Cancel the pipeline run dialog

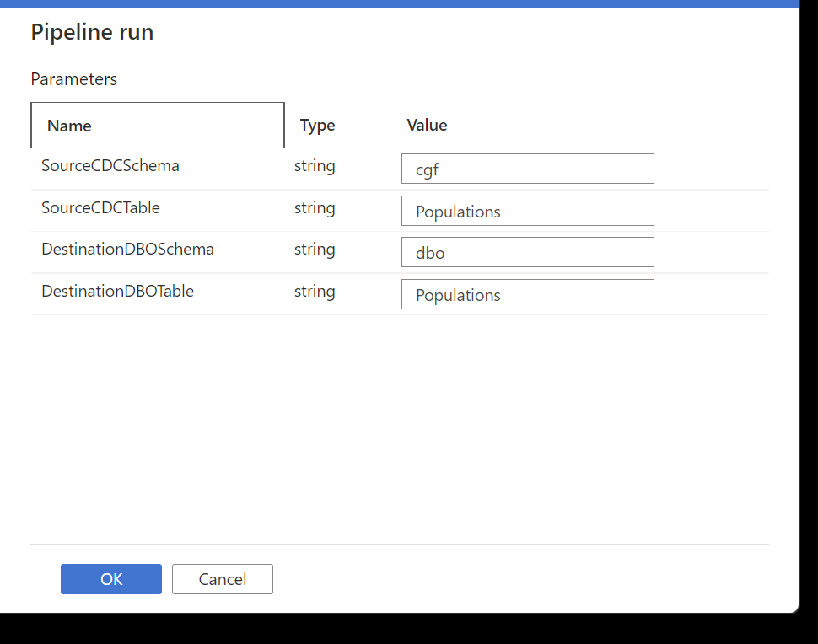[223, 579]
